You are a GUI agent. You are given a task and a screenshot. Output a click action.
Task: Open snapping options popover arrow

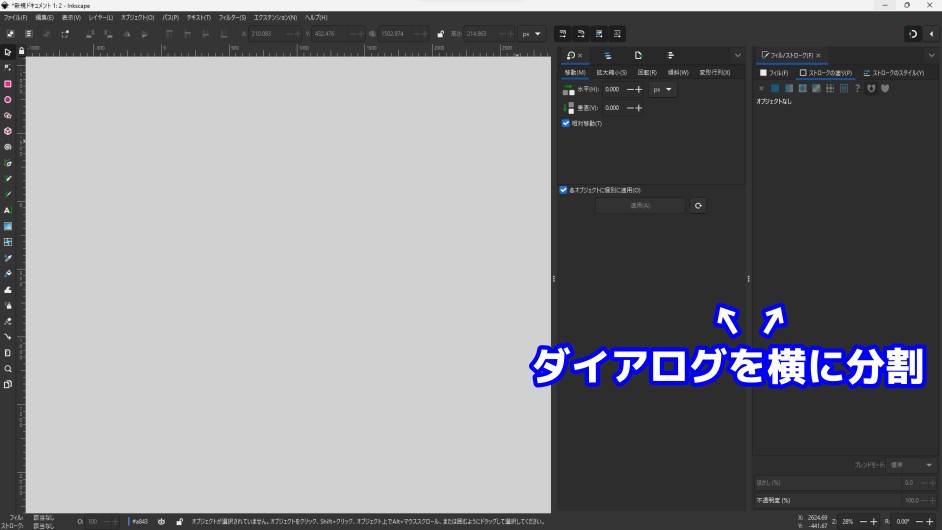tap(931, 34)
